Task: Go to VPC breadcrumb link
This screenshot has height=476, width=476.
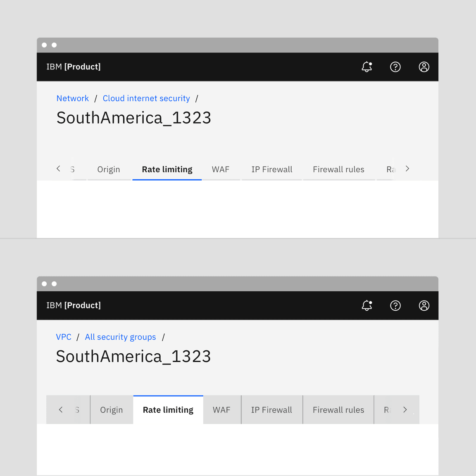Action: pos(64,337)
